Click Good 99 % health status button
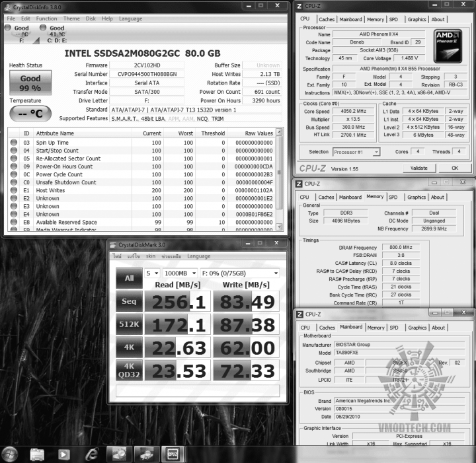 30,83
